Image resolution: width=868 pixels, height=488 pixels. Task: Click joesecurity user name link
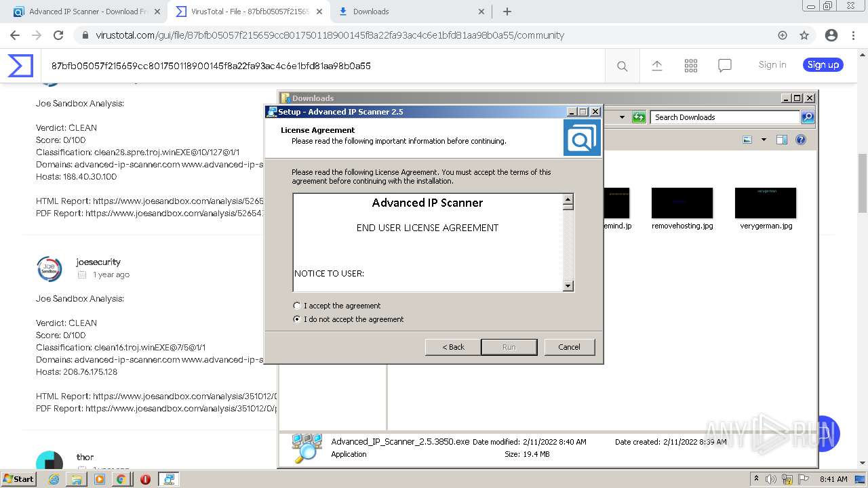tap(98, 262)
